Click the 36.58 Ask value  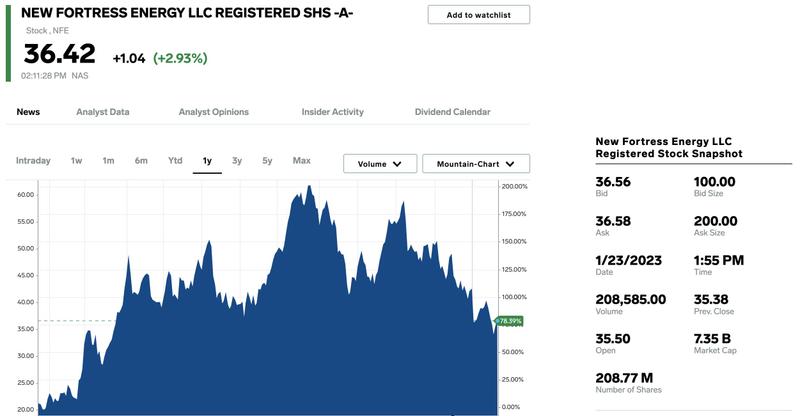click(613, 221)
